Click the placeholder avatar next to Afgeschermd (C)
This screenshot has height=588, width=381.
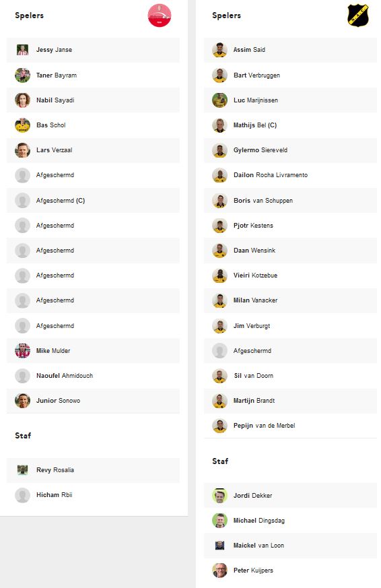[22, 201]
